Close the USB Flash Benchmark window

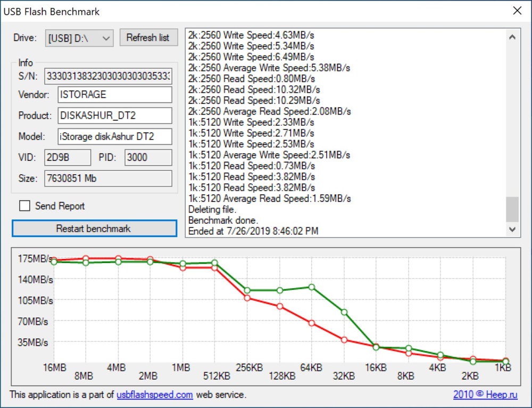click(x=517, y=11)
